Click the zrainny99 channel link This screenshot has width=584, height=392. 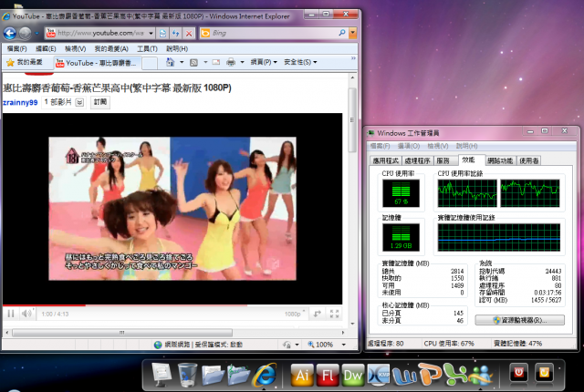[x=20, y=102]
